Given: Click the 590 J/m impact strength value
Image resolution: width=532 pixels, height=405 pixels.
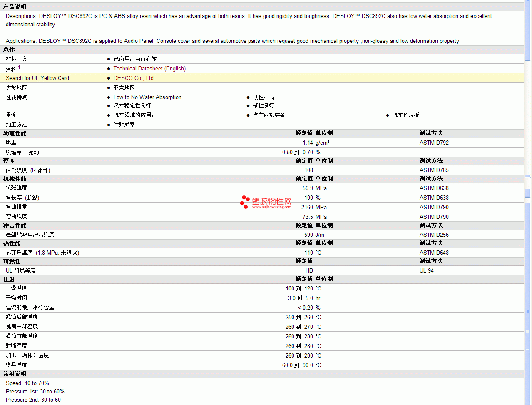Looking at the screenshot, I should click(x=314, y=235).
